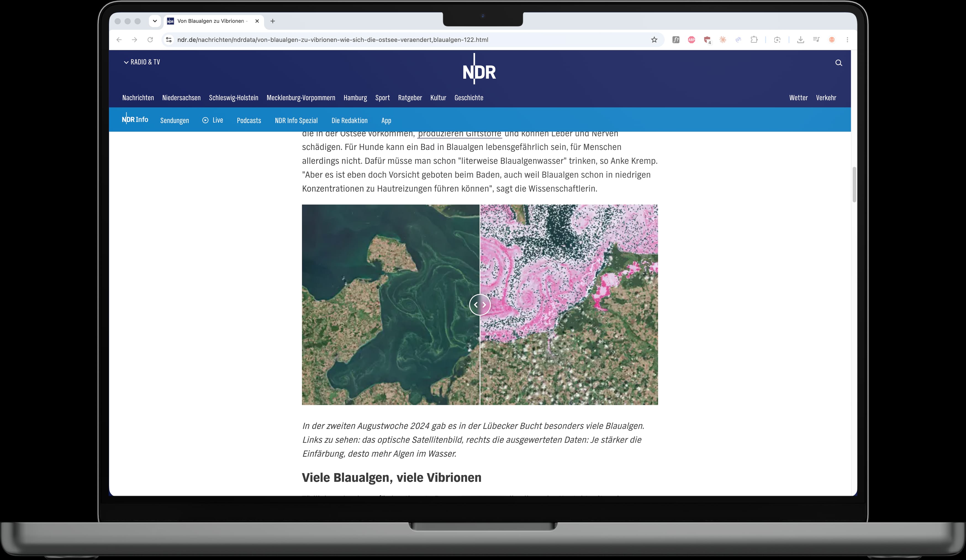Open the Extensions puzzle piece menu

pyautogui.click(x=754, y=40)
